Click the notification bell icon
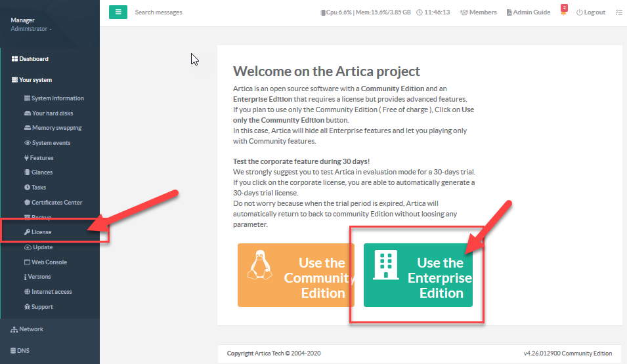The image size is (627, 364). pos(563,12)
